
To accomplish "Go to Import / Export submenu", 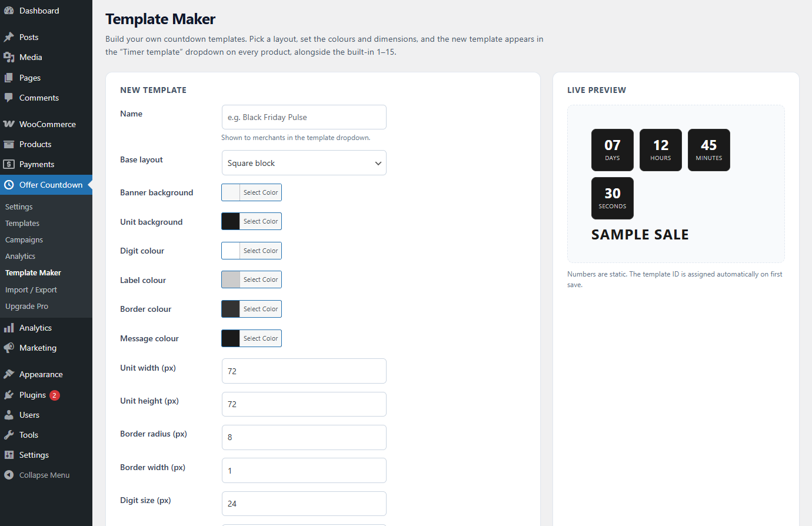I will pos(31,289).
